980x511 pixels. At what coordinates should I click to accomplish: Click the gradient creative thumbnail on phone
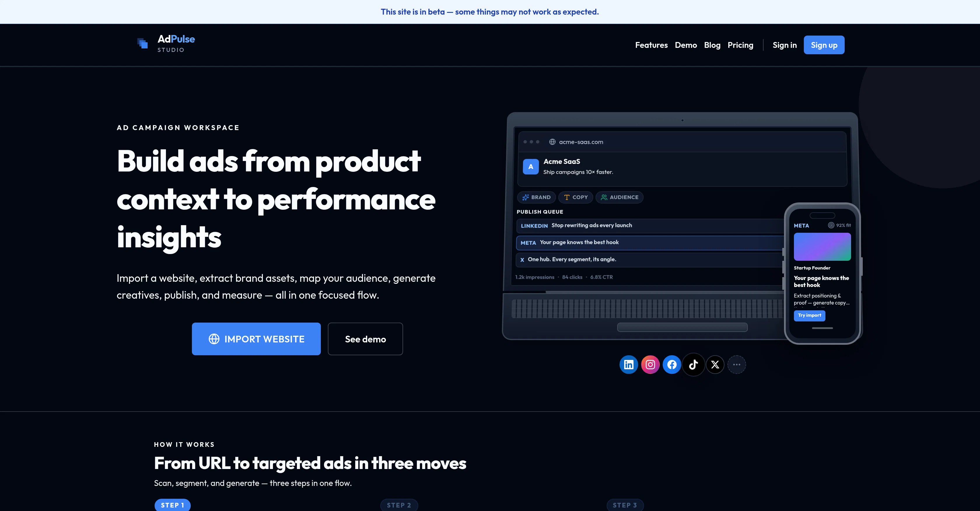point(822,247)
